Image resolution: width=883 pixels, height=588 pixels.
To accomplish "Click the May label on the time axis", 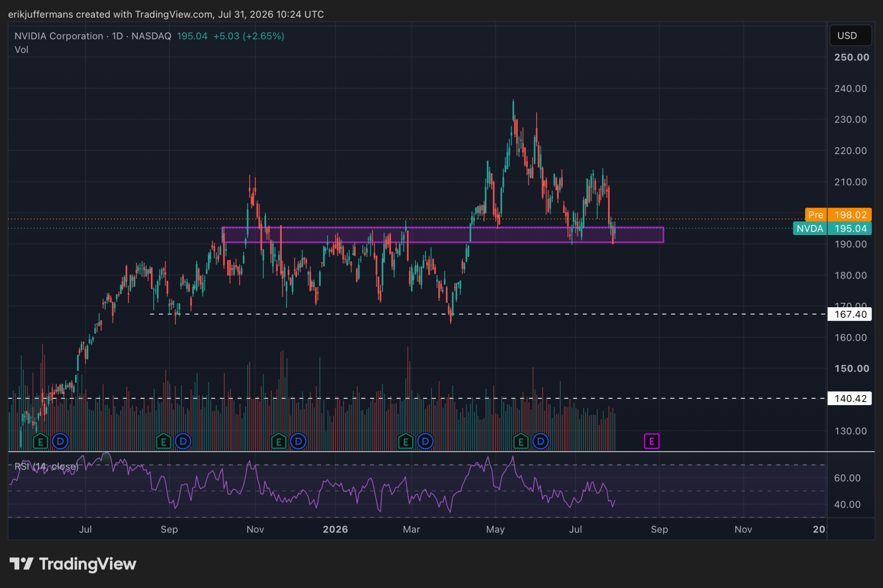I will pos(495,529).
